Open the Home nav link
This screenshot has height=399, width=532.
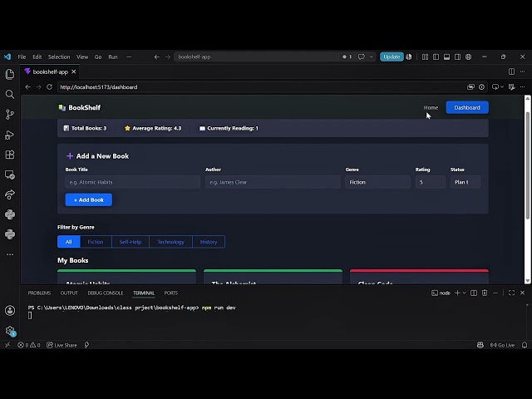(431, 107)
